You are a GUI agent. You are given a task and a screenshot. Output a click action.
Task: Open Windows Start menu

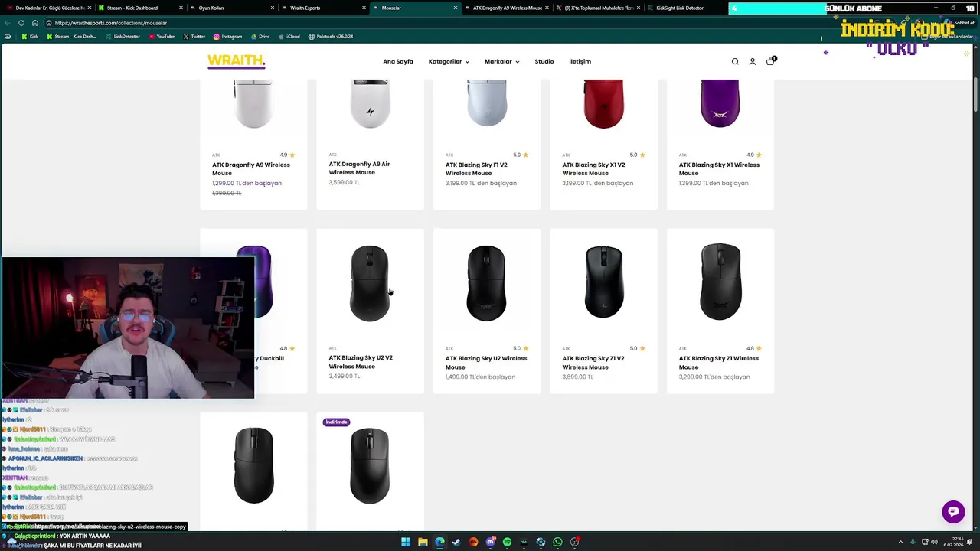coord(406,542)
